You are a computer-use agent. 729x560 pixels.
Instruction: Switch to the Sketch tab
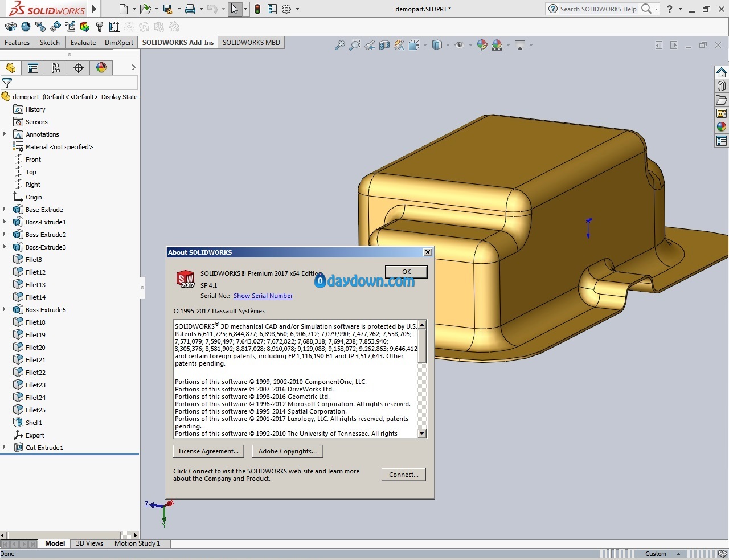point(50,43)
